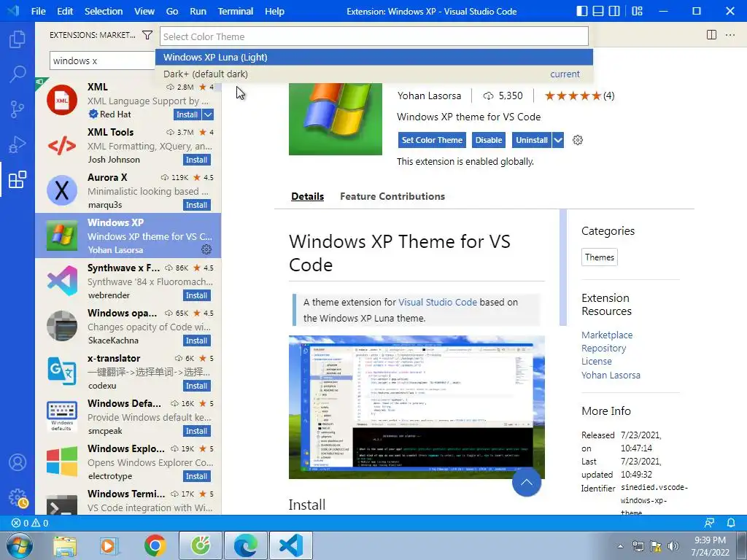Open the volume control in system tray
Screen dimensions: 747x560
click(673, 546)
